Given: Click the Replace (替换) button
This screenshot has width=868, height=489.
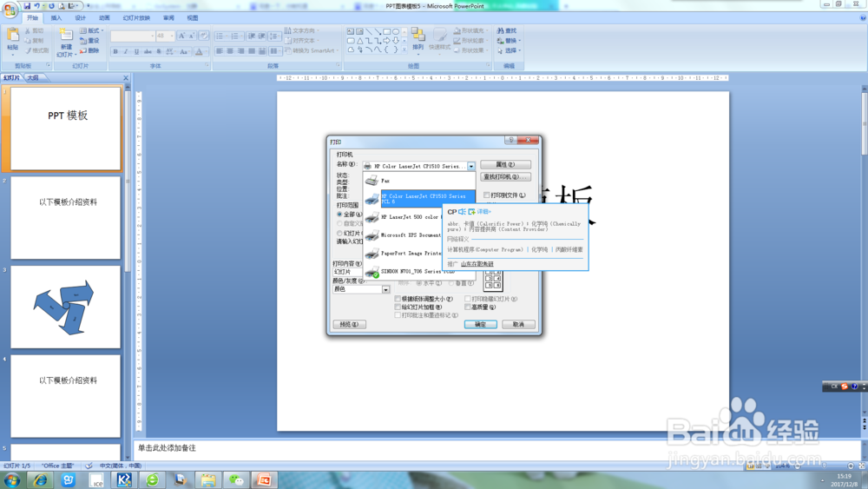Looking at the screenshot, I should (509, 41).
